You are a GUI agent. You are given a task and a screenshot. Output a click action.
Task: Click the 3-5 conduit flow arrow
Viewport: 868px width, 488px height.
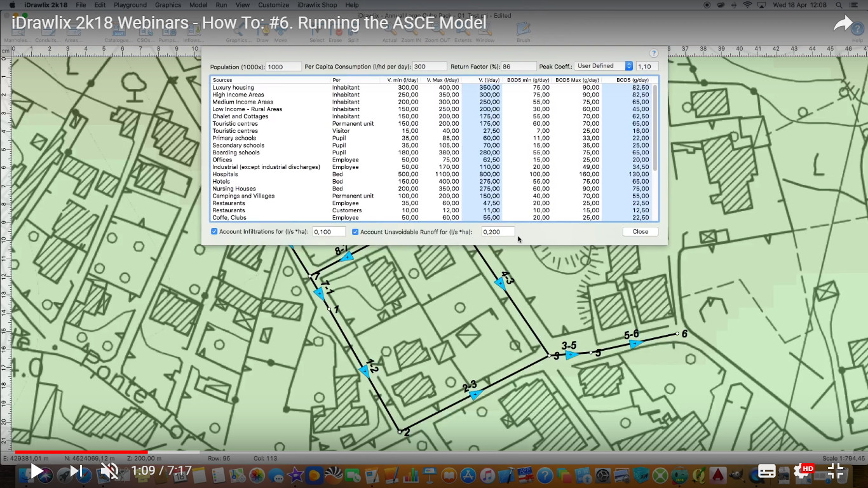click(572, 355)
